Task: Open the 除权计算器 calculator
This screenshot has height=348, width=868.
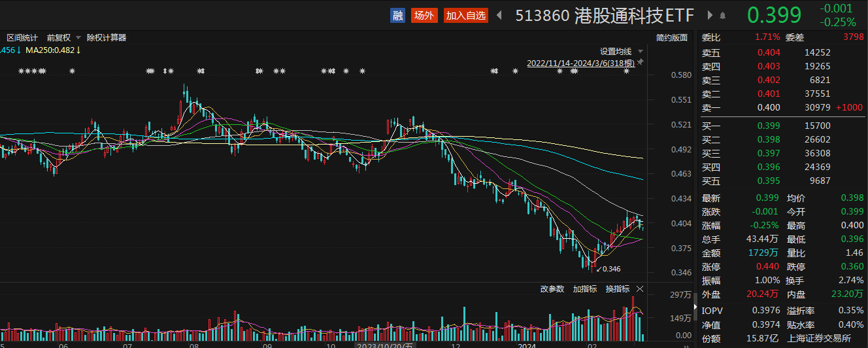Action: pyautogui.click(x=107, y=38)
